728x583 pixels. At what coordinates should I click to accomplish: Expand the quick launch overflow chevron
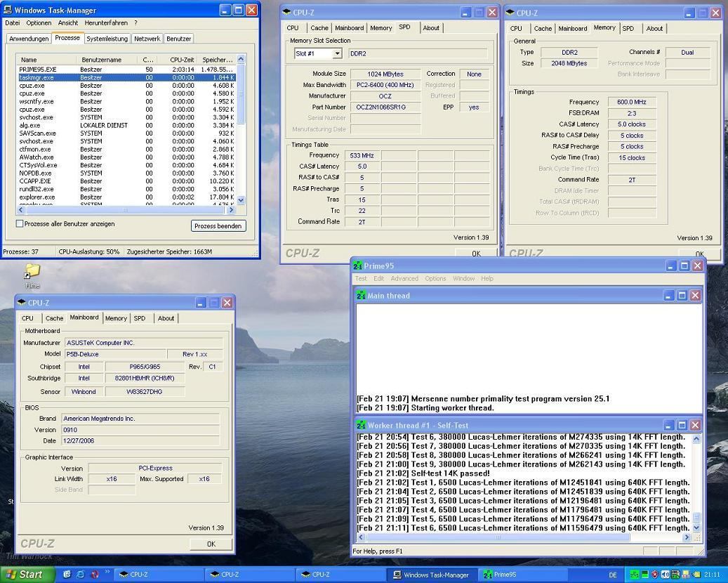point(107,572)
